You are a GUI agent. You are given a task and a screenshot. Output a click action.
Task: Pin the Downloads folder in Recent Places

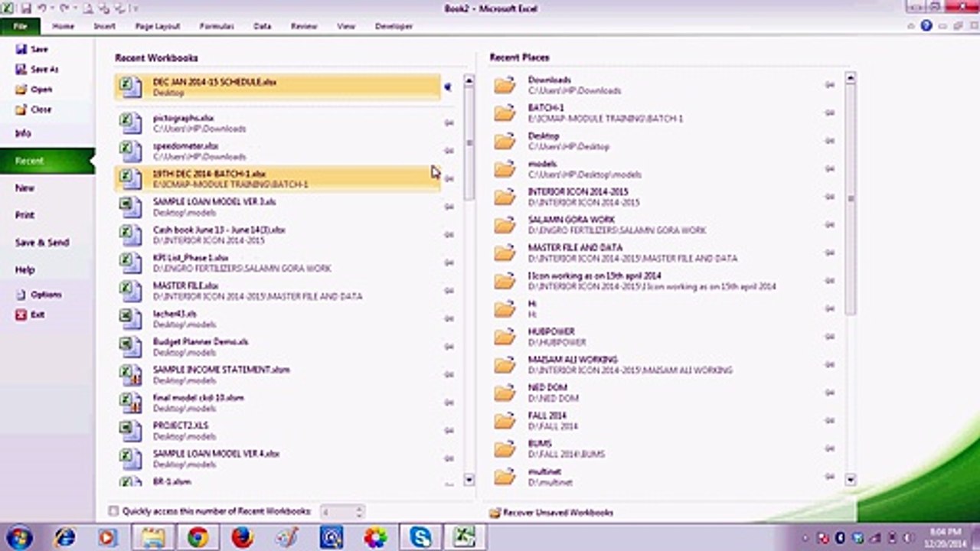829,85
